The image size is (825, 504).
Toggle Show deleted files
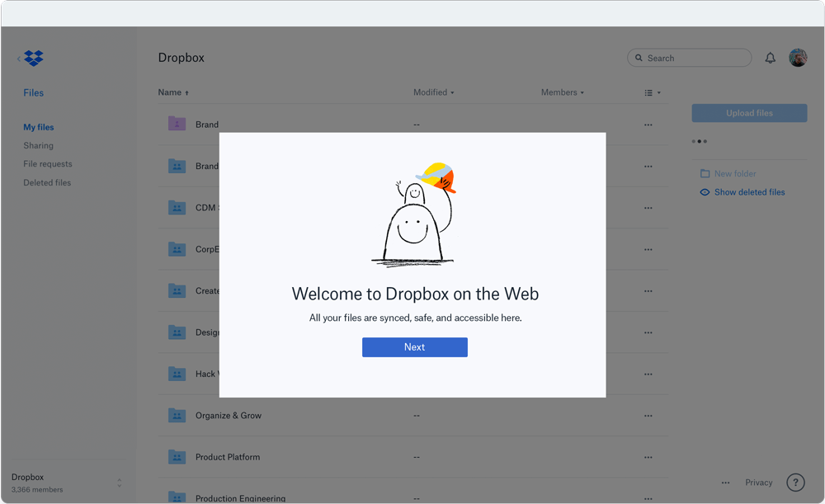pos(749,192)
